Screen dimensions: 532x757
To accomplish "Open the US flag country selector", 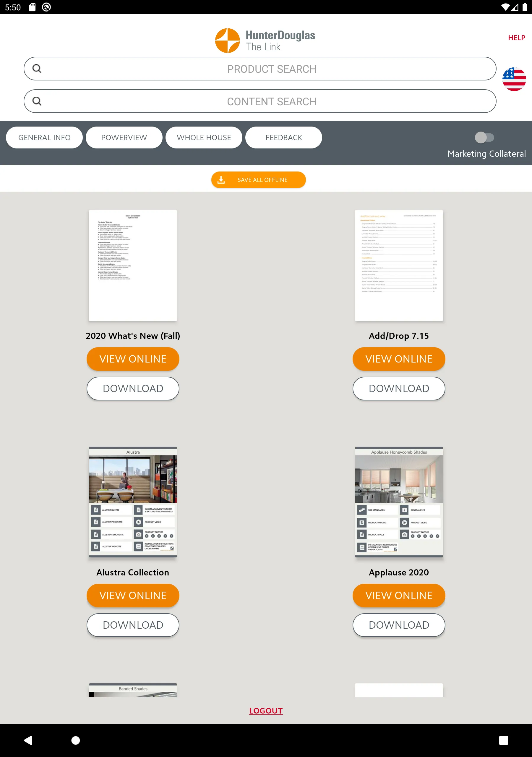I will click(514, 80).
